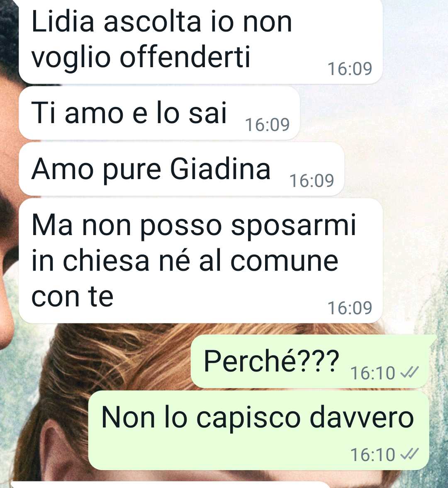448x488 pixels.
Task: Tap the 'Amo pure Giadina' message bubble
Action: (x=182, y=169)
